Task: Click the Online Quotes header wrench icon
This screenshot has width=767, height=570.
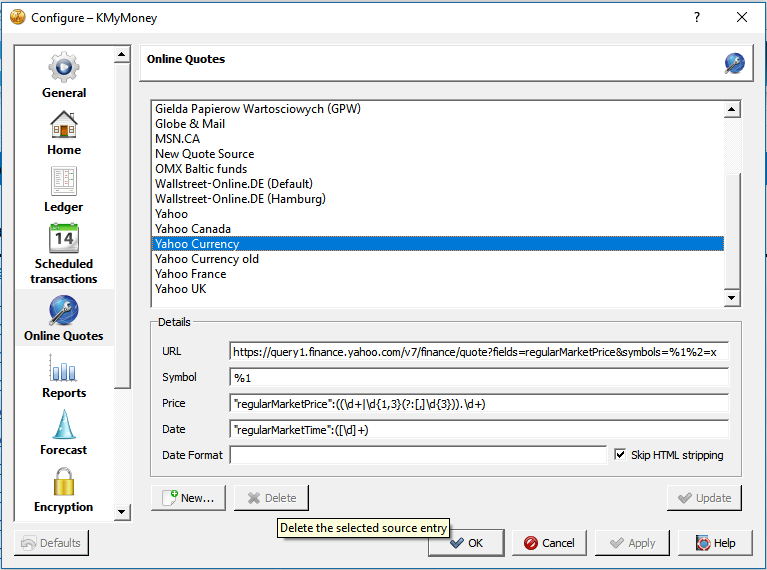Action: [x=734, y=63]
